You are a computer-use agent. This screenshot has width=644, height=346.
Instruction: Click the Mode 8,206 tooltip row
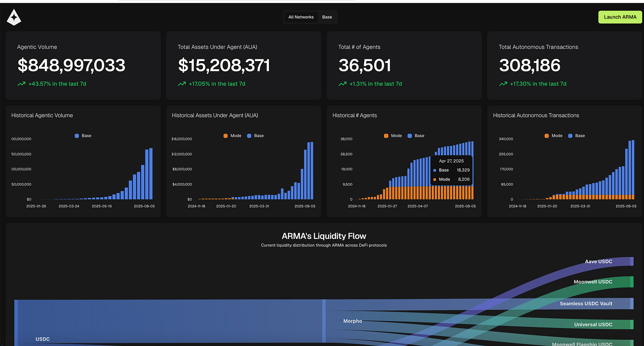pos(451,179)
